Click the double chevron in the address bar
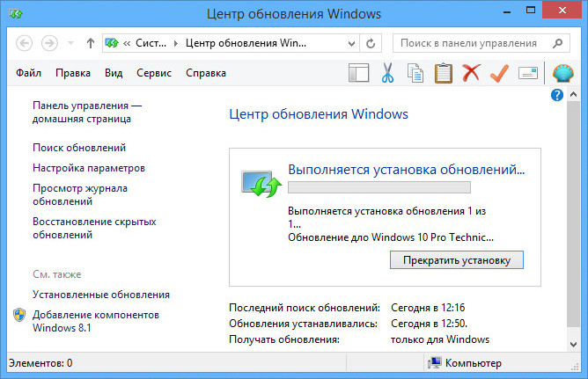This screenshot has height=379, width=588. (127, 43)
